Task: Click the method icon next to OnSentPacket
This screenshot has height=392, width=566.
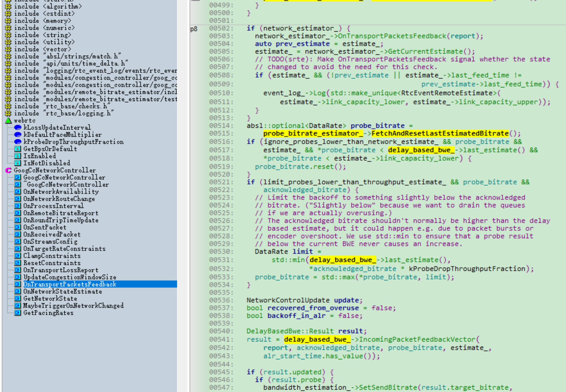Action: (17, 227)
